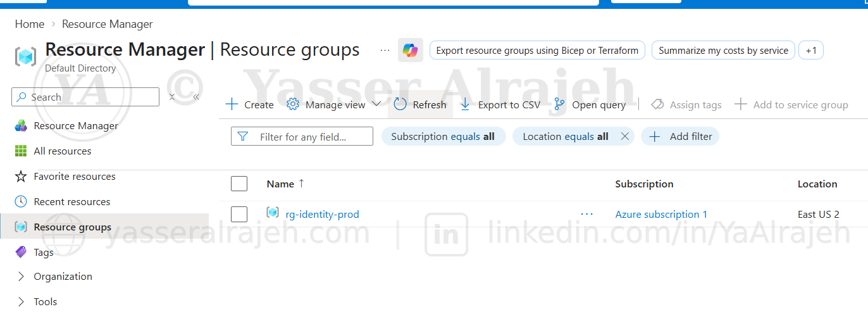The width and height of the screenshot is (868, 321).
Task: Click Export resource groups using Bicep or Terraform
Action: pos(537,51)
